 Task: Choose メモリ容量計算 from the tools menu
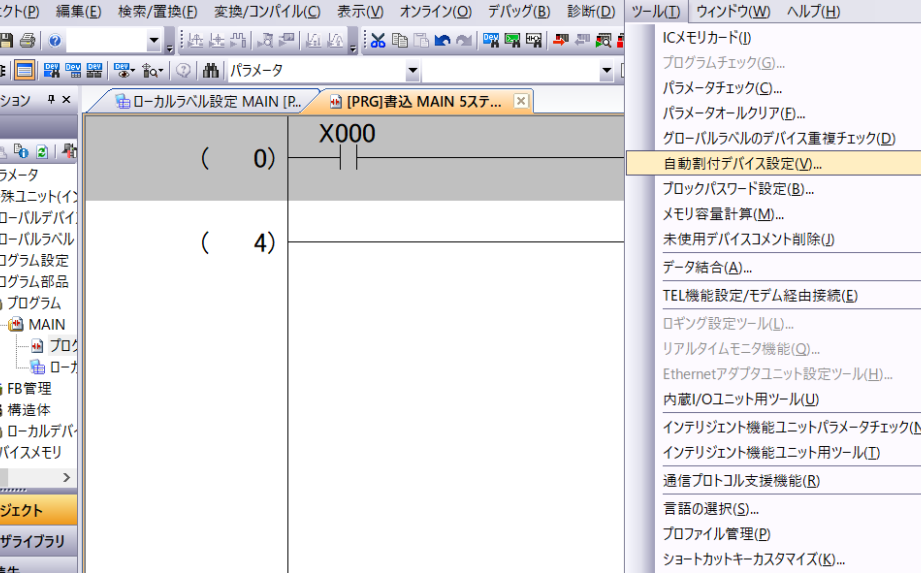coord(722,214)
